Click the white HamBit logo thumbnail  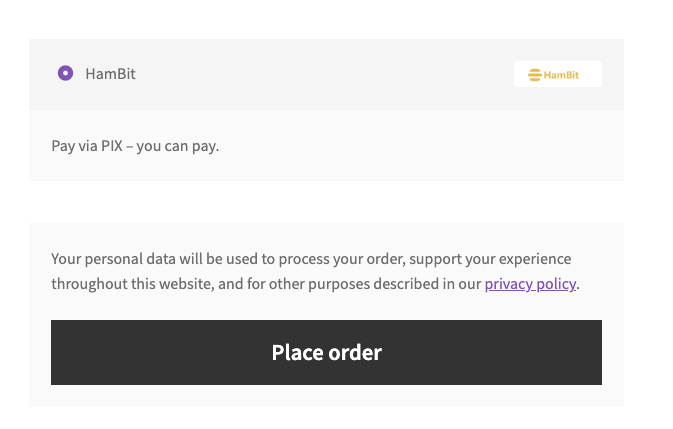click(558, 74)
